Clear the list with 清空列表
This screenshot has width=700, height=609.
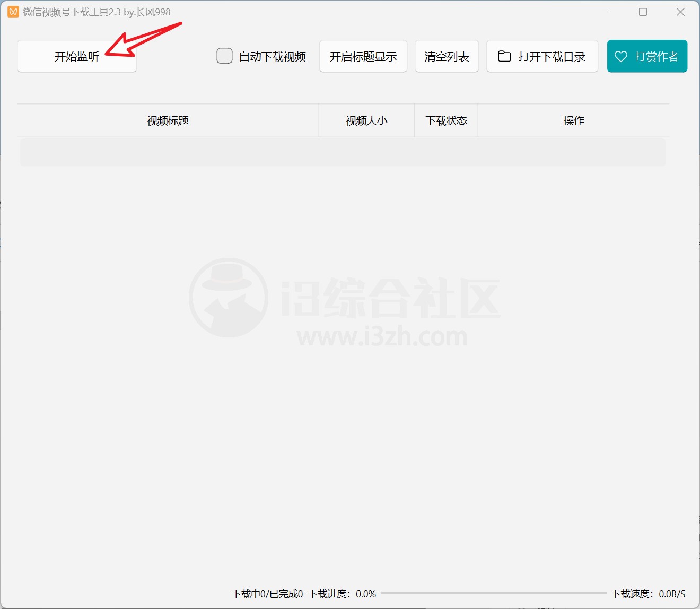[x=447, y=56]
